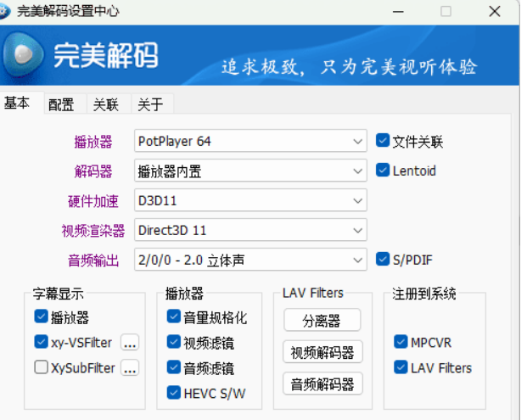Toggle the S/PDIF checkbox
The height and width of the screenshot is (420, 527).
pos(383,259)
